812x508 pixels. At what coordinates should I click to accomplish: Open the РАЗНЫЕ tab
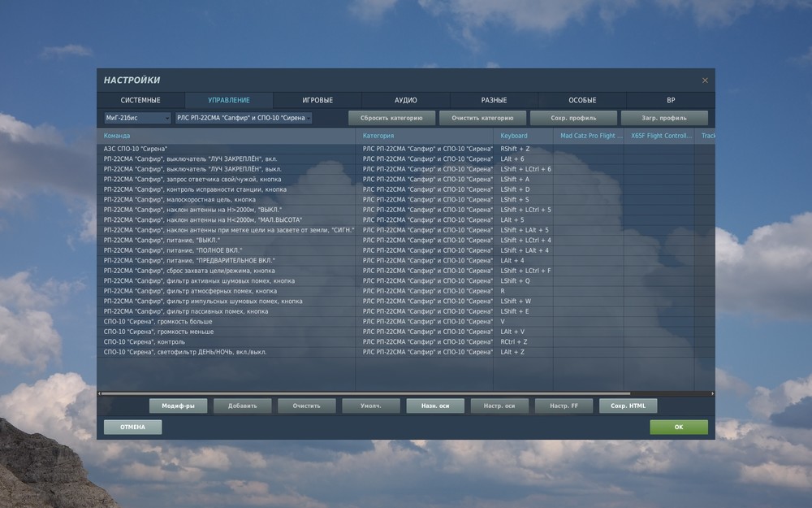click(x=494, y=100)
